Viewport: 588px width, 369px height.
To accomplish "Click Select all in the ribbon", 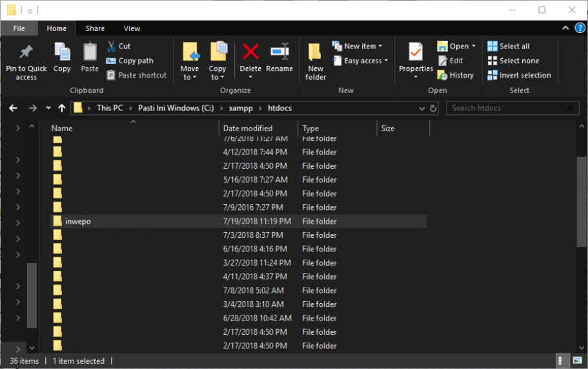I will [x=509, y=46].
